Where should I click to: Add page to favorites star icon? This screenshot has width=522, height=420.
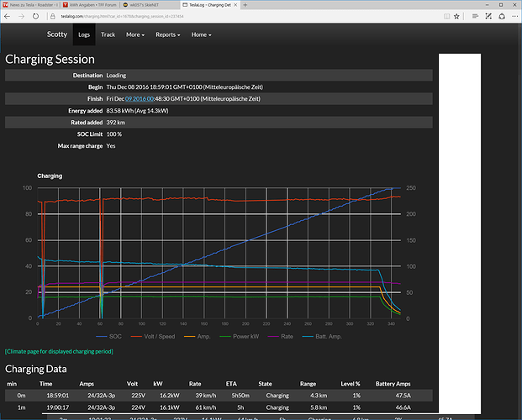456,16
